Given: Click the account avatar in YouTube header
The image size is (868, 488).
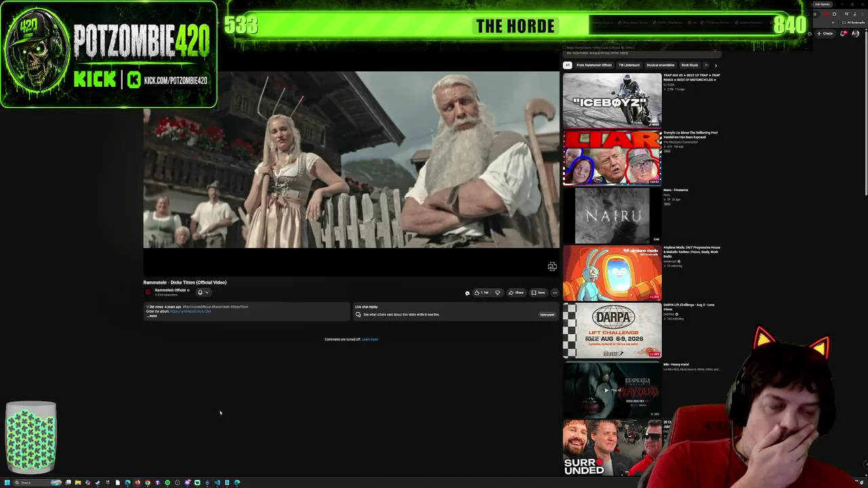Looking at the screenshot, I should click(855, 33).
